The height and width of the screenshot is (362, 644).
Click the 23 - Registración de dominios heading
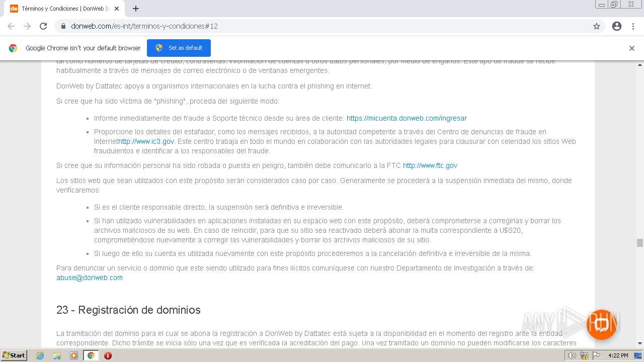[x=128, y=310]
